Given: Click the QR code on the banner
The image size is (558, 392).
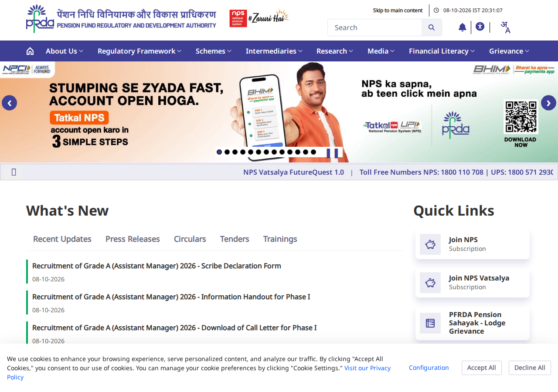Looking at the screenshot, I should tap(521, 117).
